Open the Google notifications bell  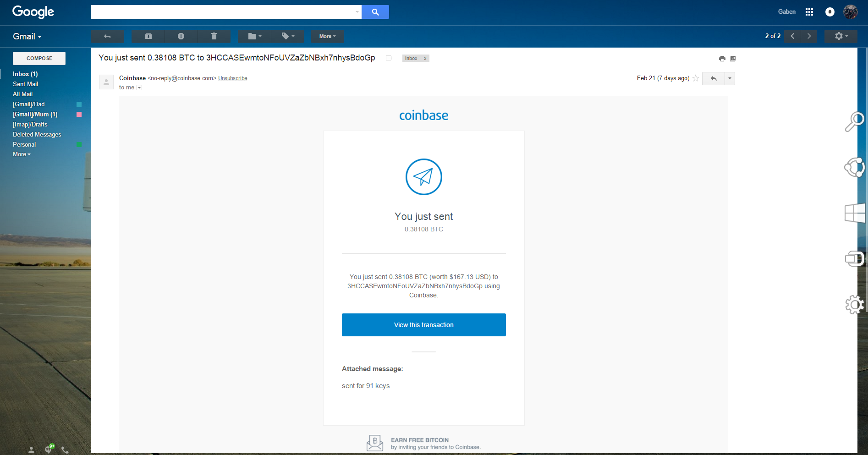pyautogui.click(x=830, y=12)
